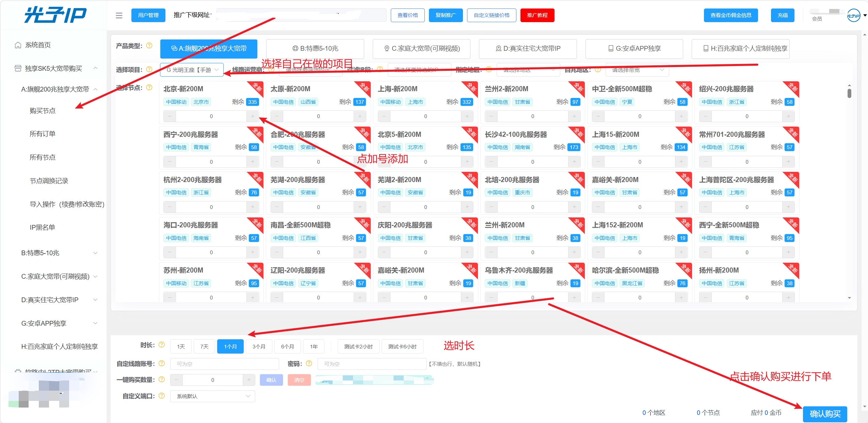
Task: Select 1年 duration option
Action: pos(314,346)
